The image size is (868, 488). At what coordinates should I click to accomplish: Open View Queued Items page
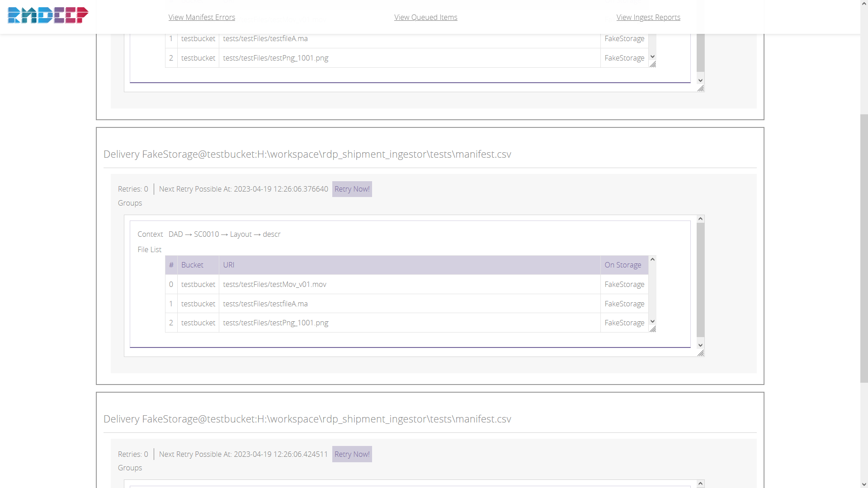(425, 17)
